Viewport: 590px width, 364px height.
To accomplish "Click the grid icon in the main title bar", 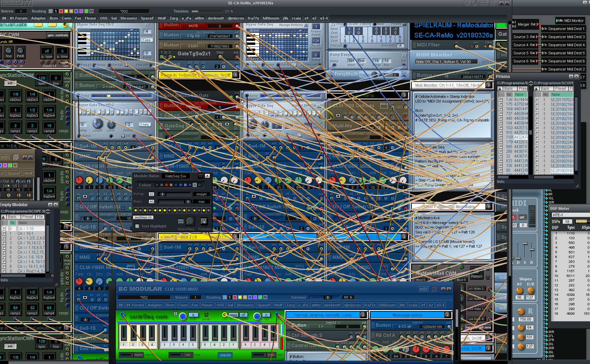I will point(483,3).
